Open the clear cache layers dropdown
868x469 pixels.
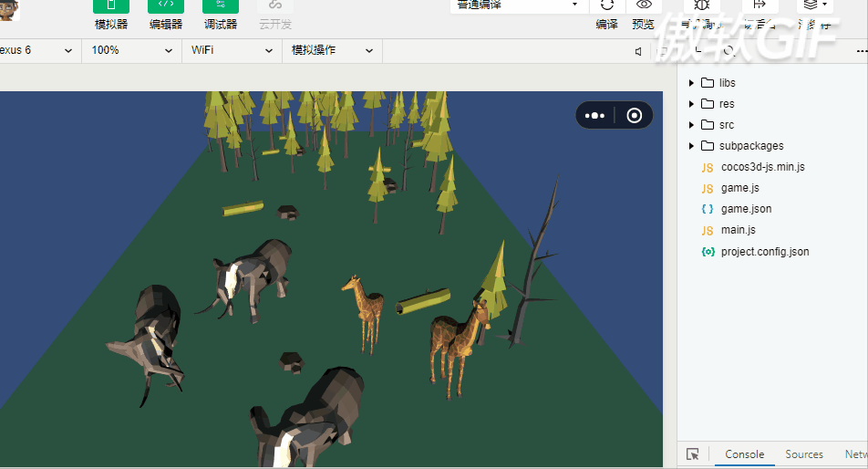click(x=815, y=5)
